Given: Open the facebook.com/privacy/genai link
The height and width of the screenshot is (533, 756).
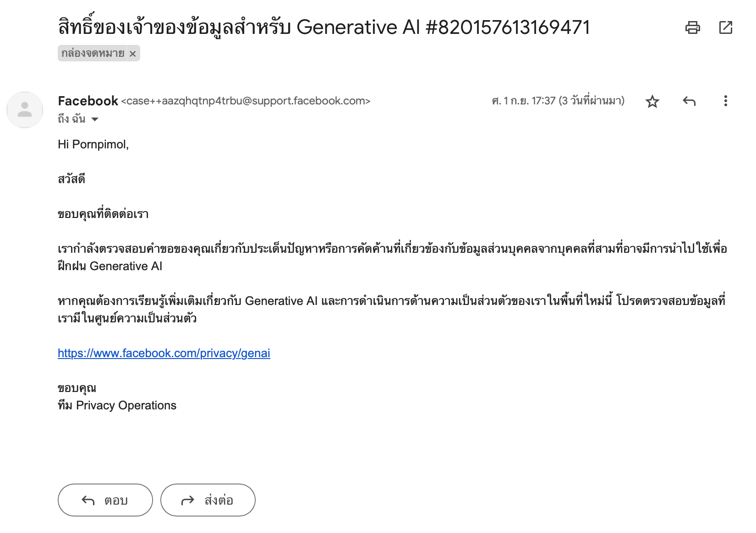Looking at the screenshot, I should (x=164, y=353).
